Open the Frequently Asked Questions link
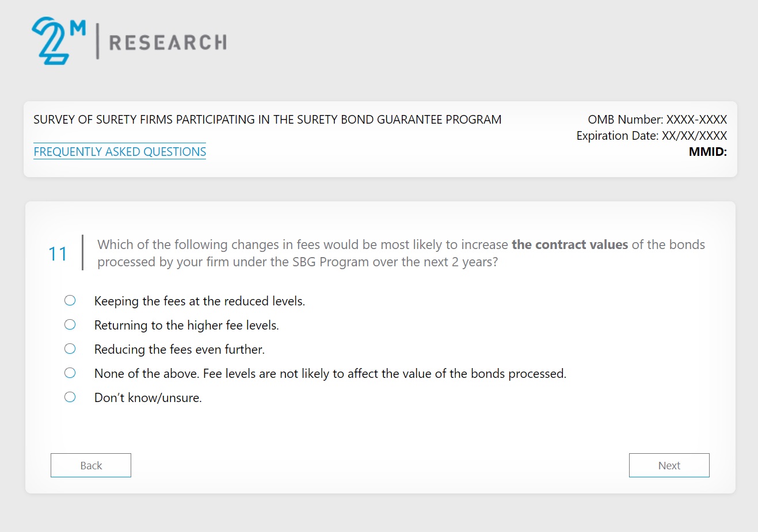Viewport: 758px width, 532px height. (120, 152)
